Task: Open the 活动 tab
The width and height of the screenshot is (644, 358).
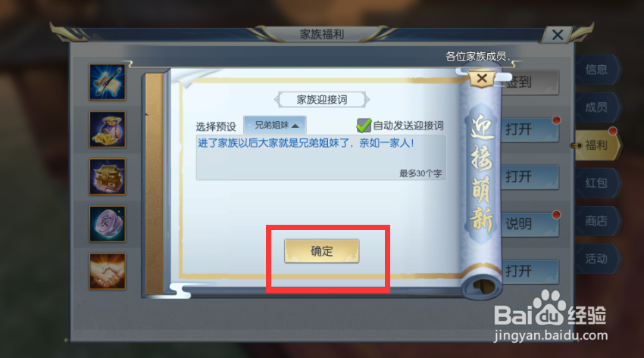Action: [597, 259]
